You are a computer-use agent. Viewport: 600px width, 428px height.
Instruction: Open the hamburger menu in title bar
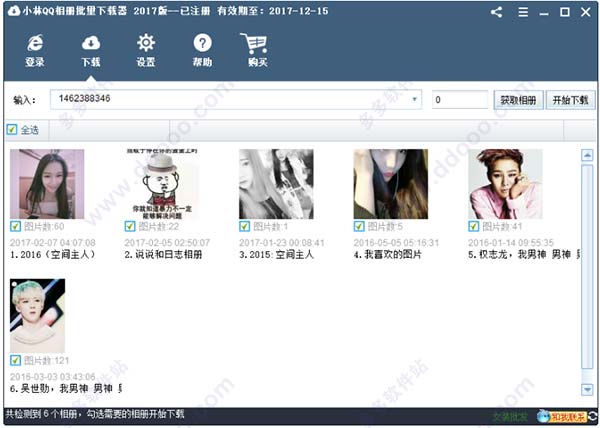click(523, 12)
